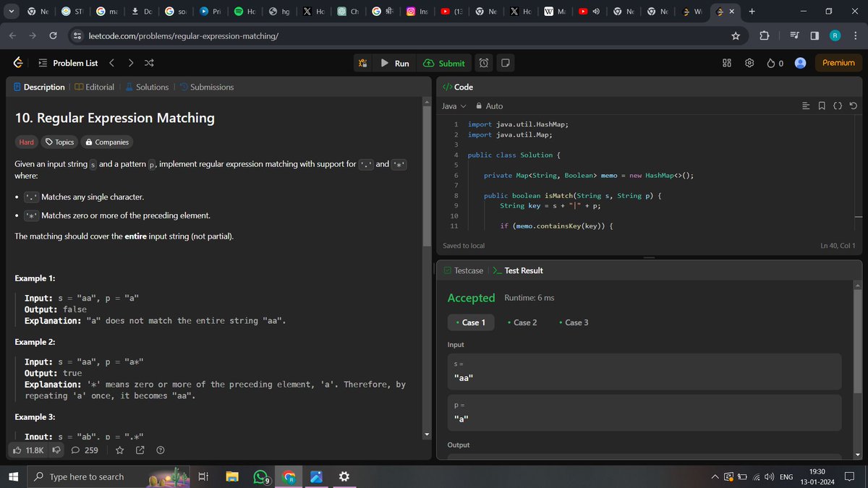The image size is (868, 488).
Task: Click the Hard difficulty tag
Action: click(x=26, y=142)
